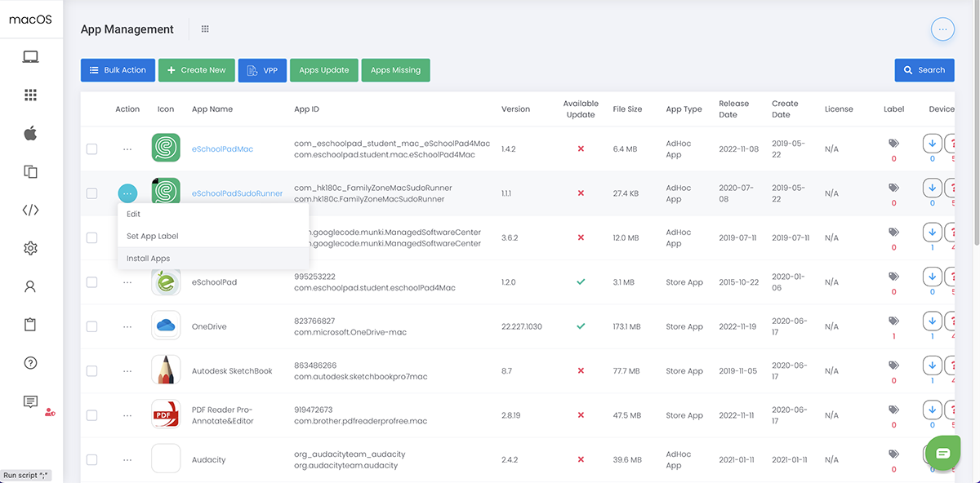This screenshot has height=483, width=980.
Task: Open the apps grid icon in sidebar
Action: pyautogui.click(x=30, y=95)
